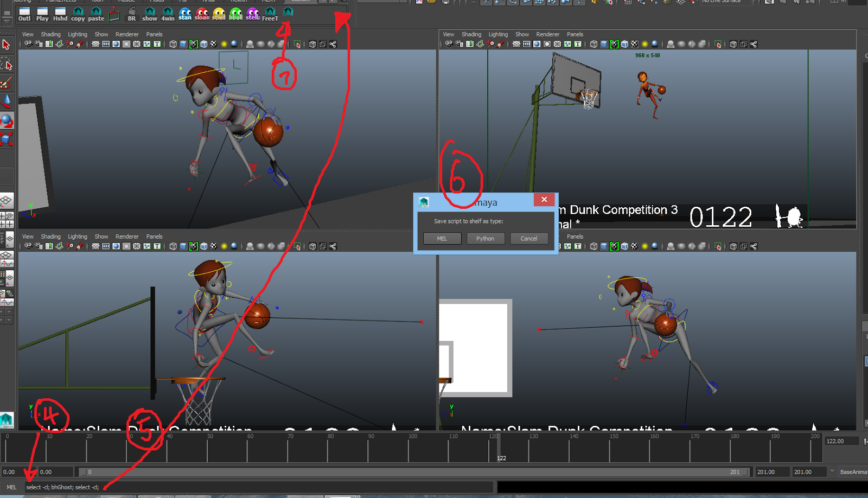Select the red sloan ghost shelf icon
Screen dimensions: 868x498
pos(202,14)
